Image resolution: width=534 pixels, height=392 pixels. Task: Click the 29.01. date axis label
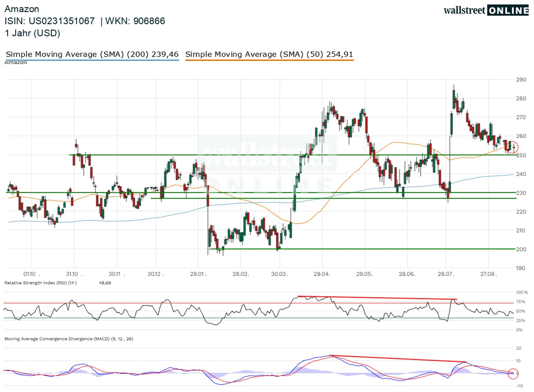[198, 274]
